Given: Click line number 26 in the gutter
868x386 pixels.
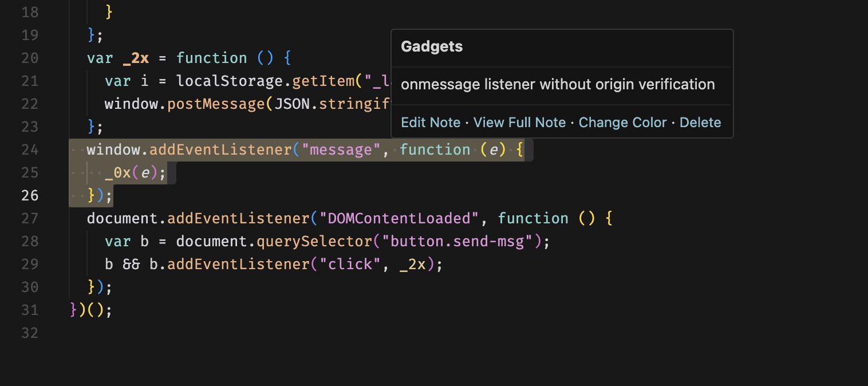Looking at the screenshot, I should (x=30, y=195).
